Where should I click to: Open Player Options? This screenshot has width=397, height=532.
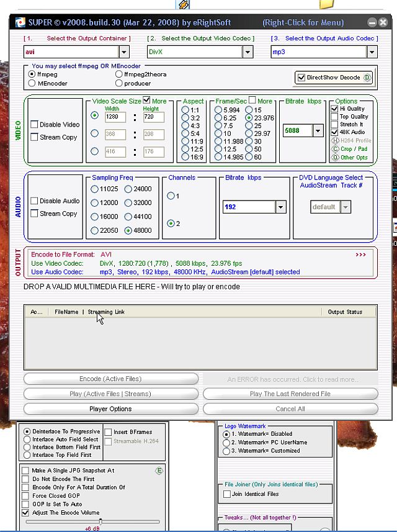111,409
